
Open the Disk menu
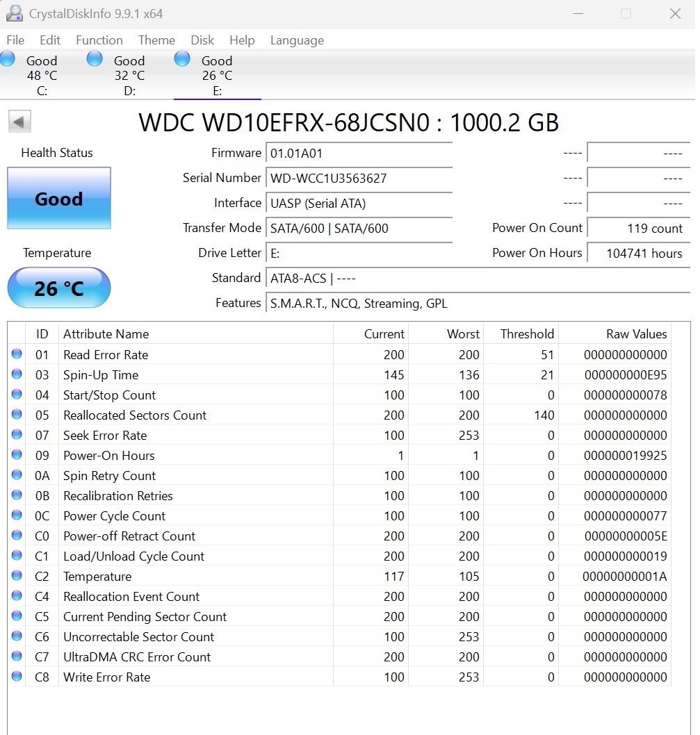click(202, 40)
